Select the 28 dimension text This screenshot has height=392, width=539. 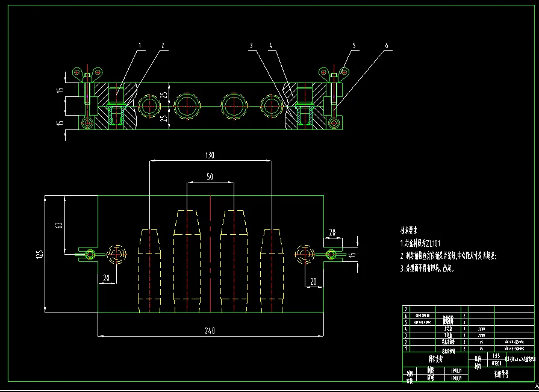coord(332,232)
